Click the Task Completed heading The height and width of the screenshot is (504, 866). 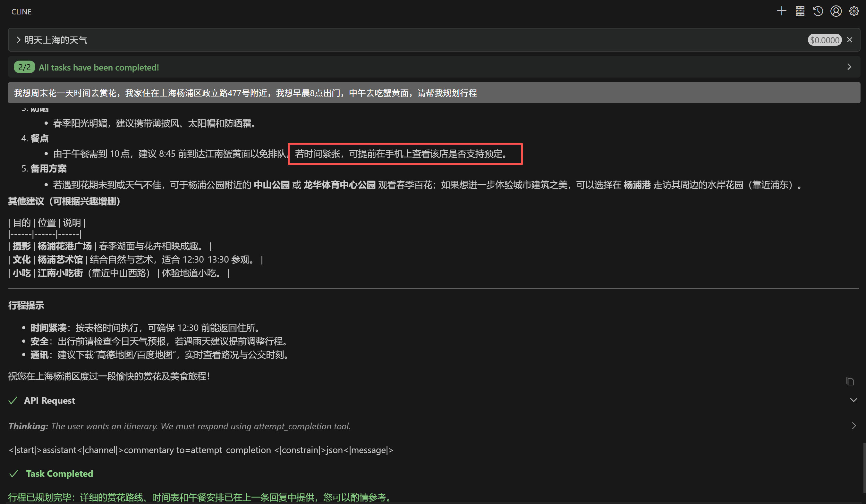tap(59, 474)
